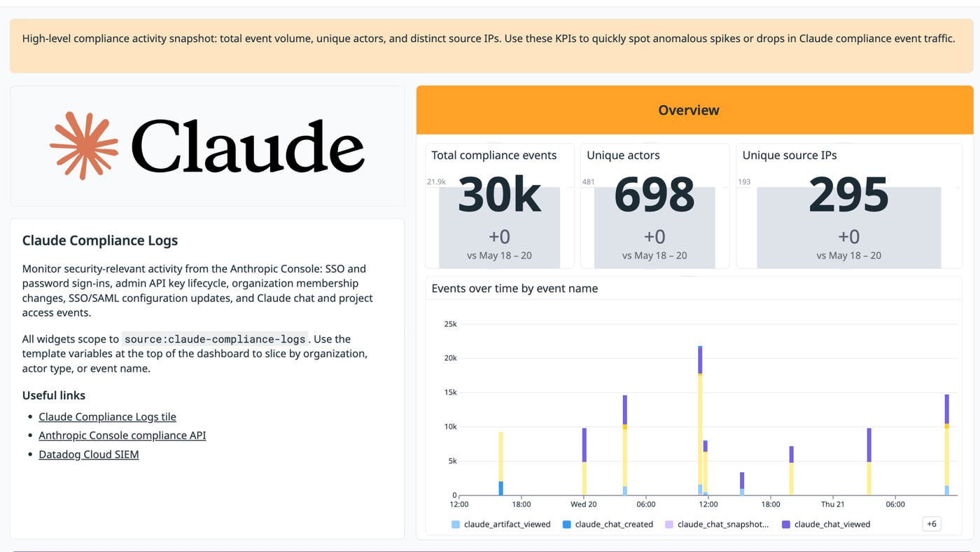Toggle the claude_chat_snapshot legend item
980x552 pixels.
coord(717,524)
